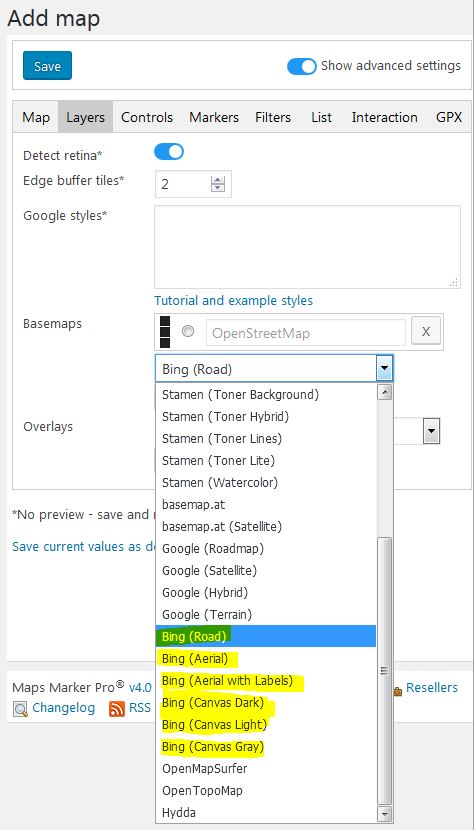This screenshot has width=474, height=830.
Task: Select highlighted Bing (Road) list option
Action: click(266, 636)
